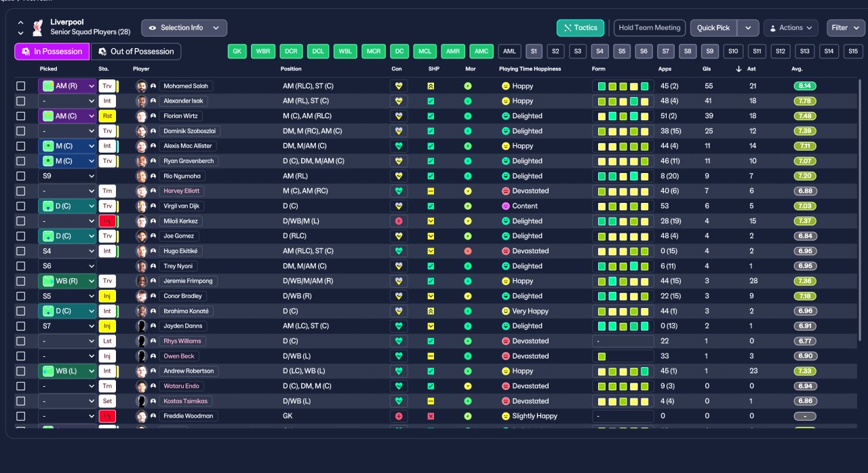This screenshot has width=868, height=473.
Task: Click Freddie Woodman's red sharpness X icon
Action: 431,416
